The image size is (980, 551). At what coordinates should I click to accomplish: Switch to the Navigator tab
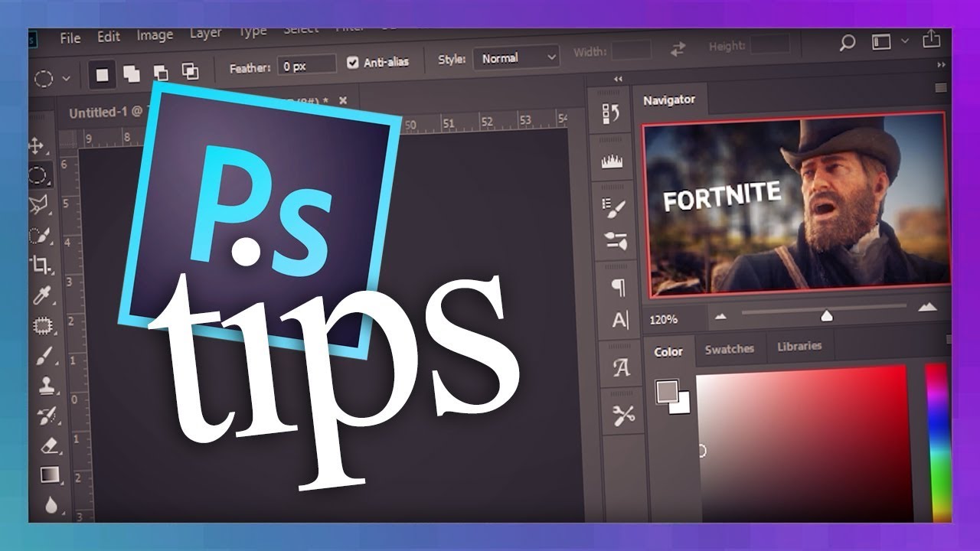click(669, 99)
